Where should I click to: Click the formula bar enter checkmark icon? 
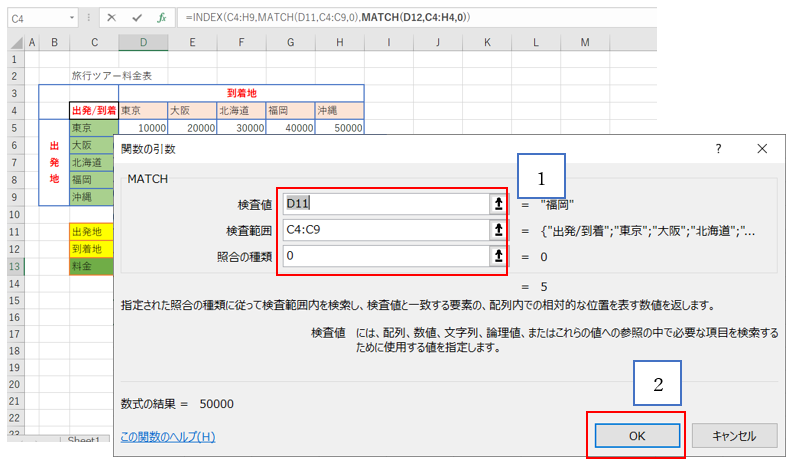click(x=136, y=18)
